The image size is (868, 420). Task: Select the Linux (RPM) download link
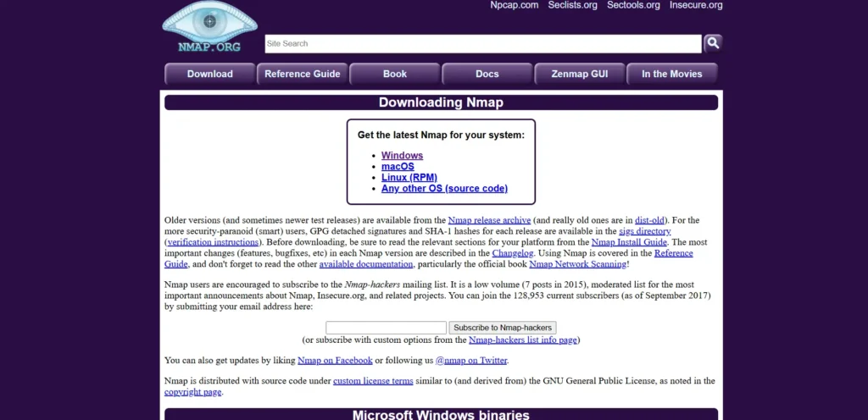click(409, 177)
